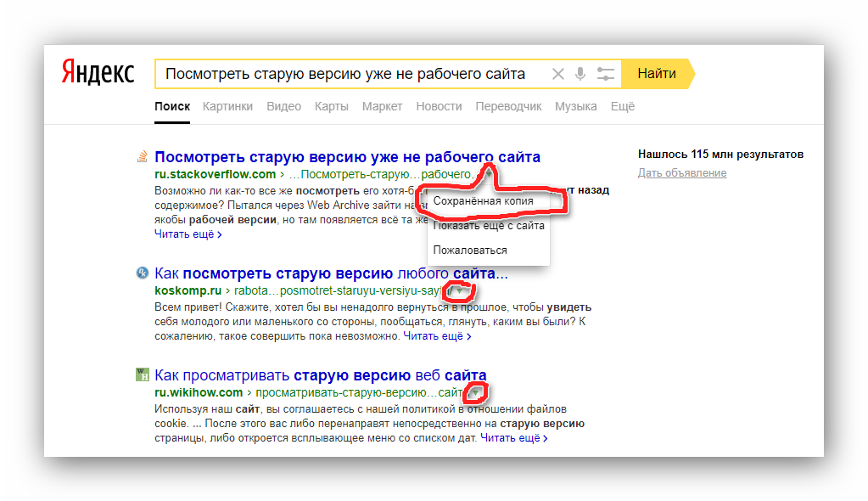The height and width of the screenshot is (501, 868).
Task: Switch to the Переводчик tab
Action: pos(508,106)
